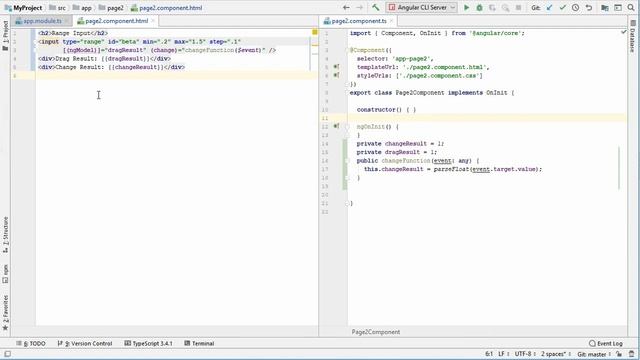Open the Favorites tool window sidebar tab
Viewport: 640px width, 360px height.
(5, 313)
